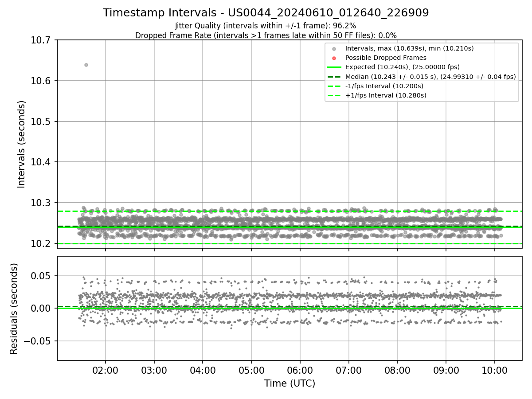Click the legend entry starting 'Median (10.243 +/- 0.015 s)'
This screenshot has height=399, width=532.
[x=430, y=77]
